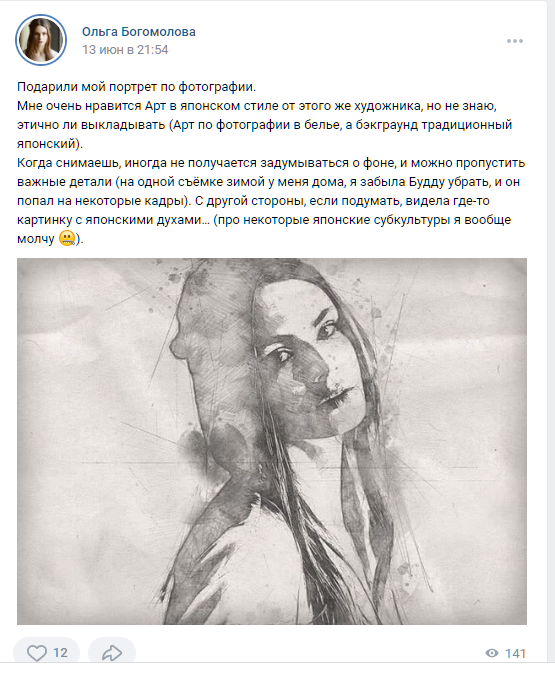Viewport: 555px width, 685px height.
Task: Click the sentence starting "Мне очень нравится Арт"
Action: click(x=264, y=125)
